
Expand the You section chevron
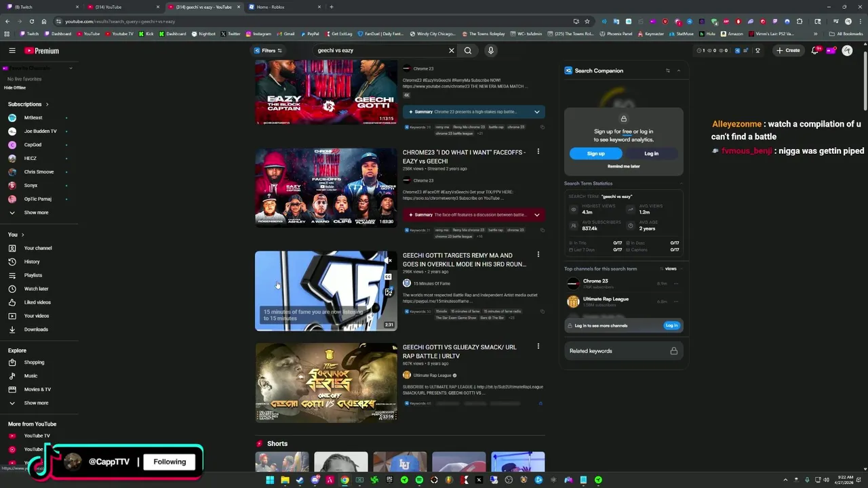[23, 235]
